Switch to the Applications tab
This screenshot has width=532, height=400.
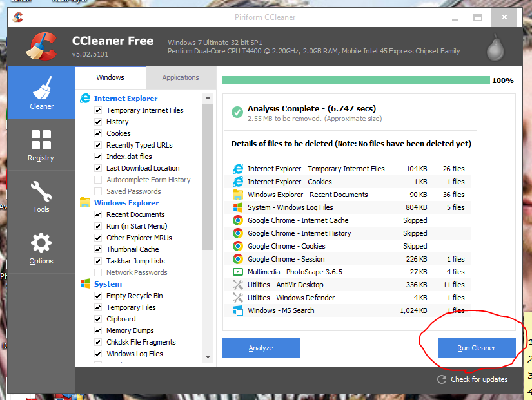(x=181, y=77)
